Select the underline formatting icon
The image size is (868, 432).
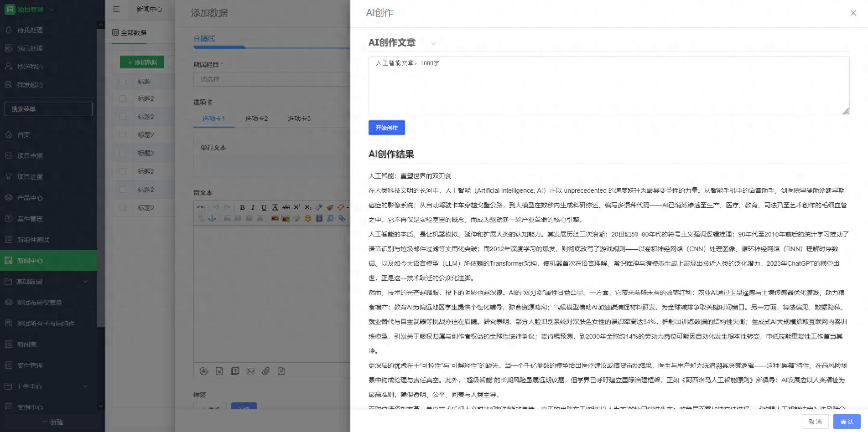click(x=264, y=207)
